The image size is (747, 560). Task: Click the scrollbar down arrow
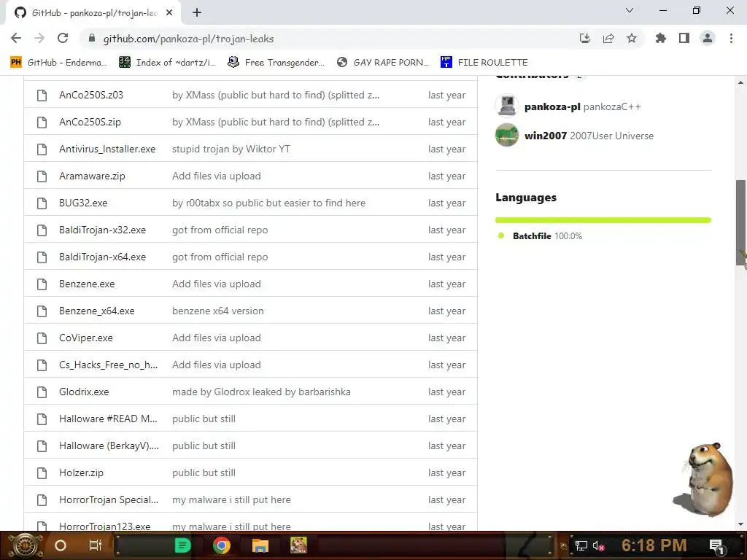click(741, 524)
